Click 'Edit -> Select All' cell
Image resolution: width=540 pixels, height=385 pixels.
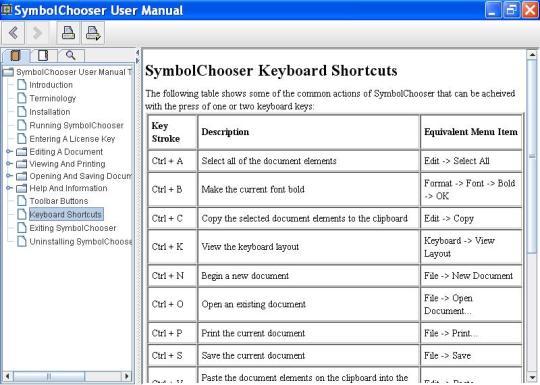471,161
